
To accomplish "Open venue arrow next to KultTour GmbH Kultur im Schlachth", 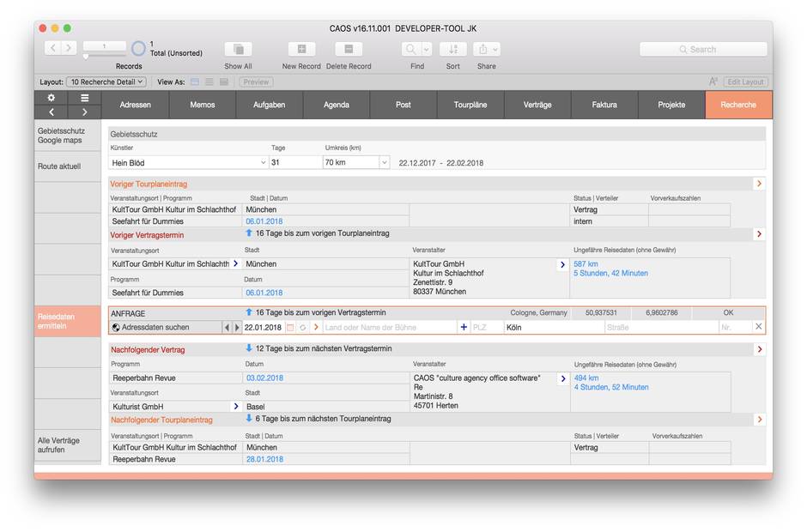I will 236,263.
